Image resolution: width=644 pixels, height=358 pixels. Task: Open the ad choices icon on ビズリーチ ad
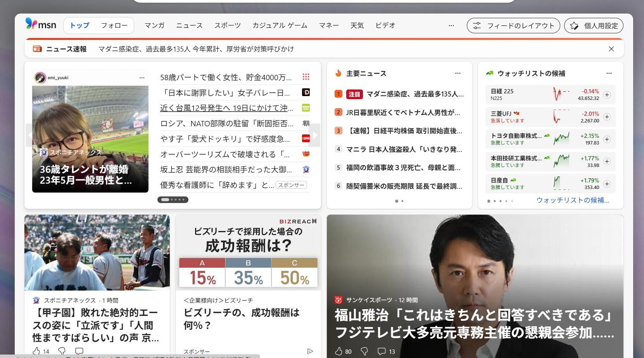point(310,351)
